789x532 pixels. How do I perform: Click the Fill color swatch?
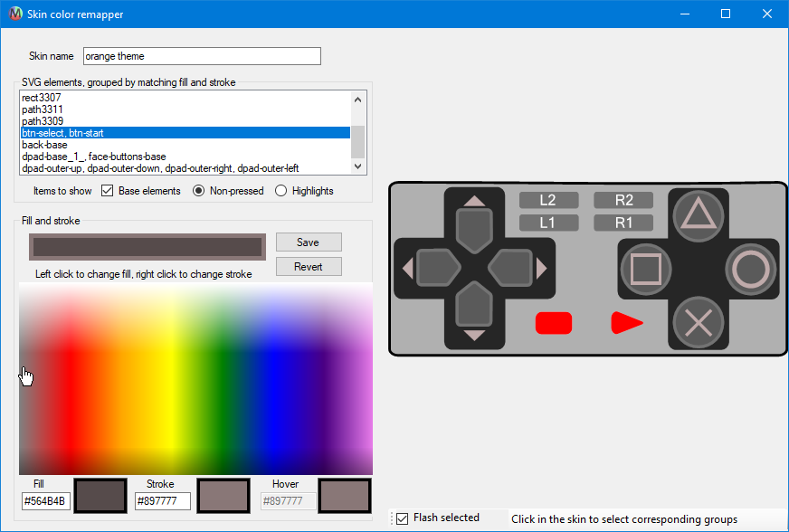[100, 496]
